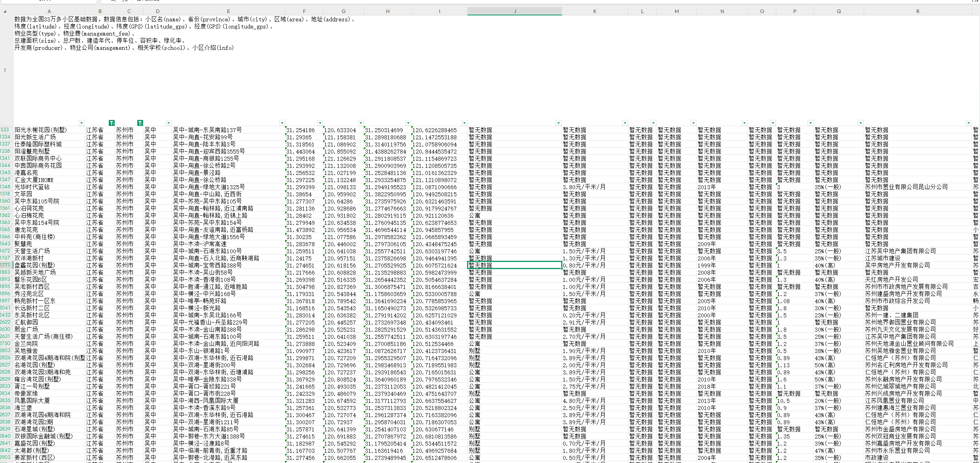The image size is (980, 463).
Task: Click cell 苏州市置业有限公司昆山分公司
Action: click(906, 187)
